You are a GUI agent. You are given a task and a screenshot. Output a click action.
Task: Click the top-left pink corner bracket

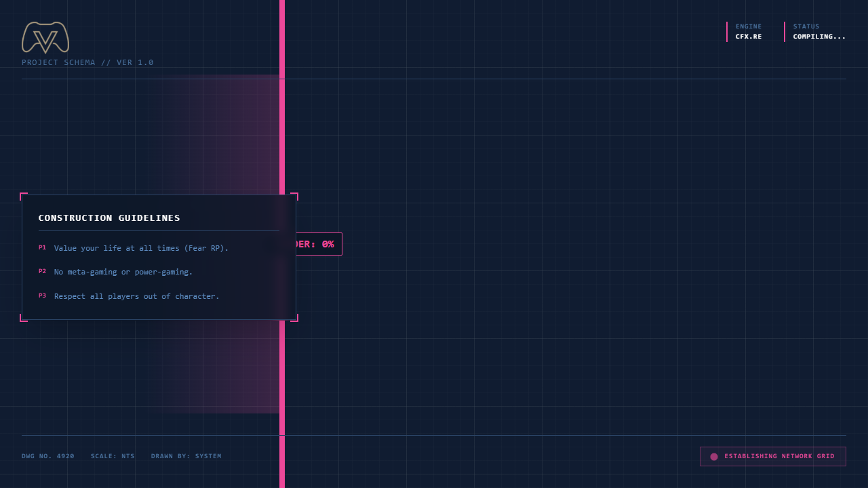(x=24, y=197)
